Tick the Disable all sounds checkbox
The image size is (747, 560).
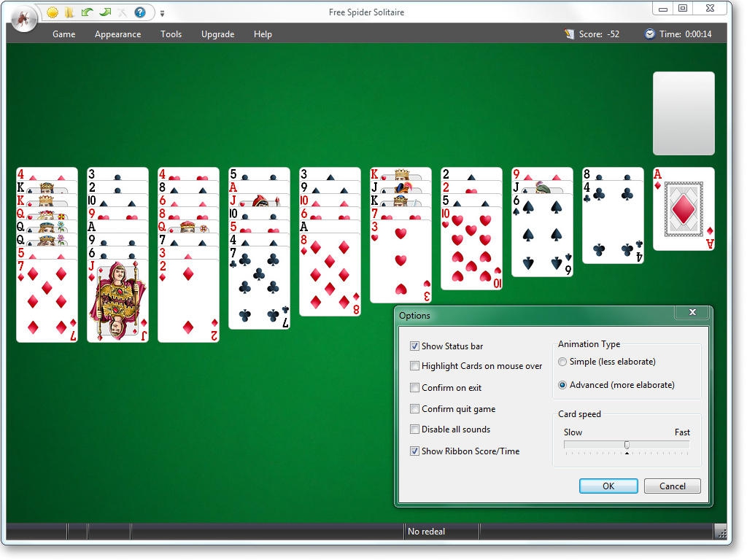click(414, 429)
